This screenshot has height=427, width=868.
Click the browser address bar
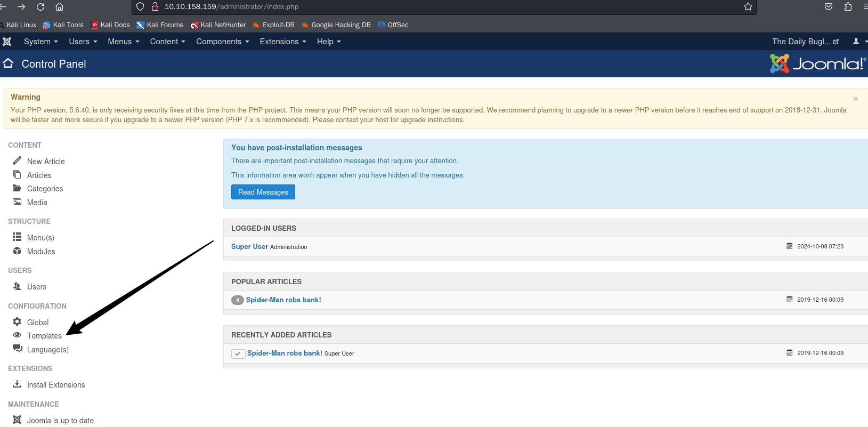coord(444,7)
